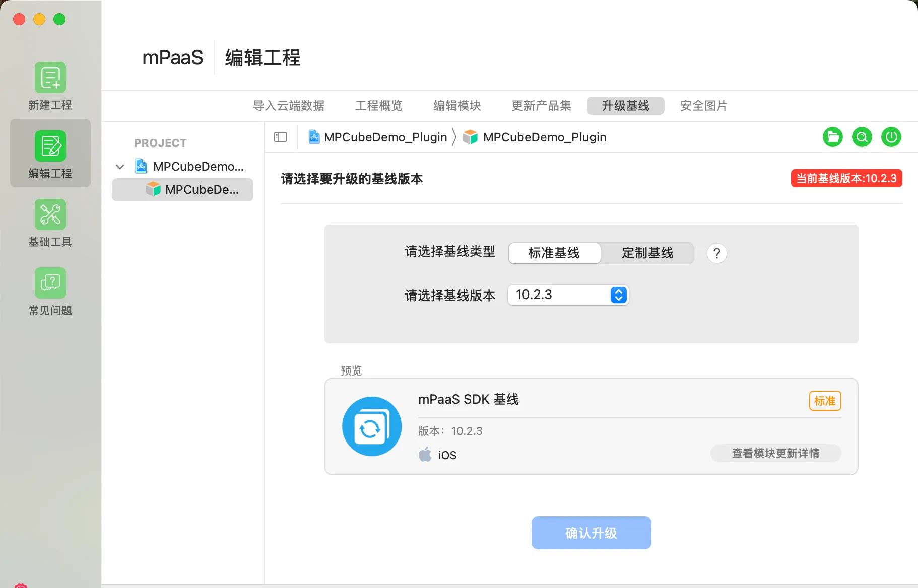Click the mPaaS SDK 基线 title
Viewport: 918px width, 588px height.
(x=469, y=399)
